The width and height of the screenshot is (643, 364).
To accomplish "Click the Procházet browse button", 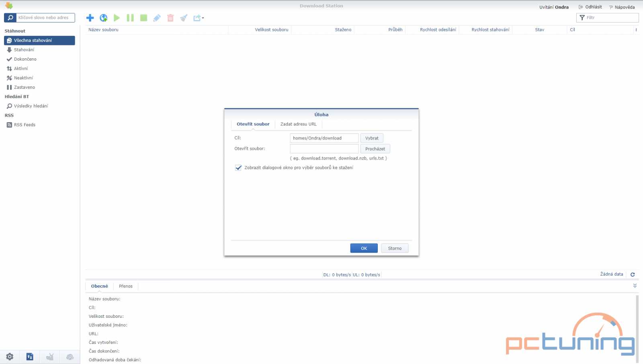I will pyautogui.click(x=375, y=149).
